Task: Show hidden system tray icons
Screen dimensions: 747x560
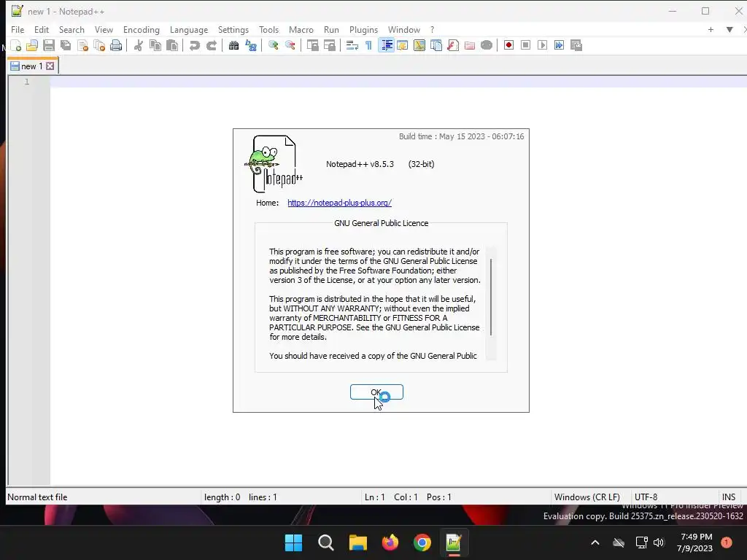Action: [595, 542]
